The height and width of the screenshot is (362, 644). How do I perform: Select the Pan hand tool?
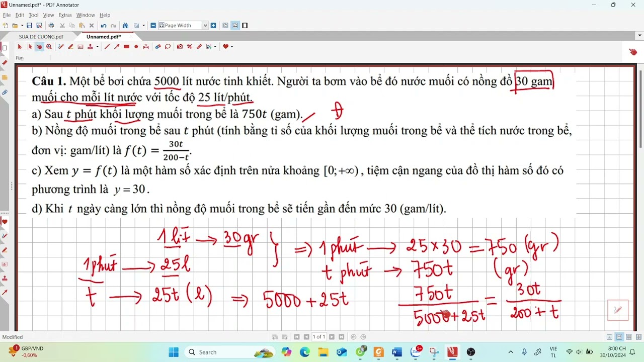39,47
